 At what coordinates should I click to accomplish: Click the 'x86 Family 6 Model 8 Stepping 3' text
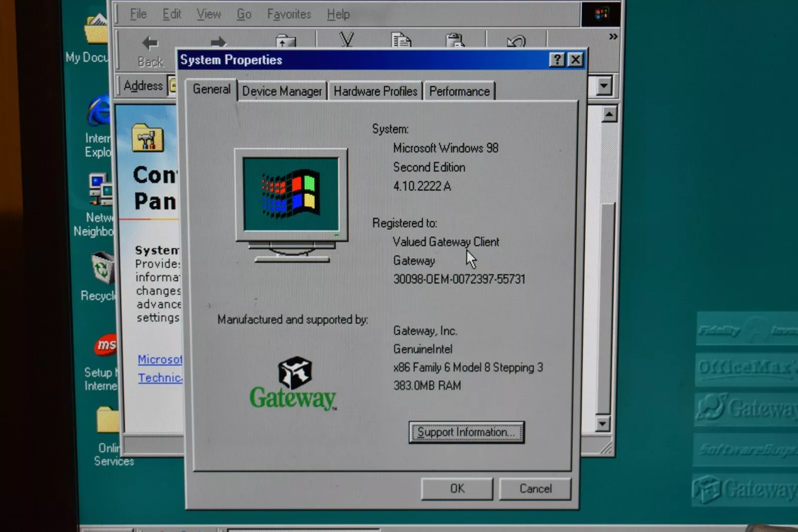tap(468, 367)
